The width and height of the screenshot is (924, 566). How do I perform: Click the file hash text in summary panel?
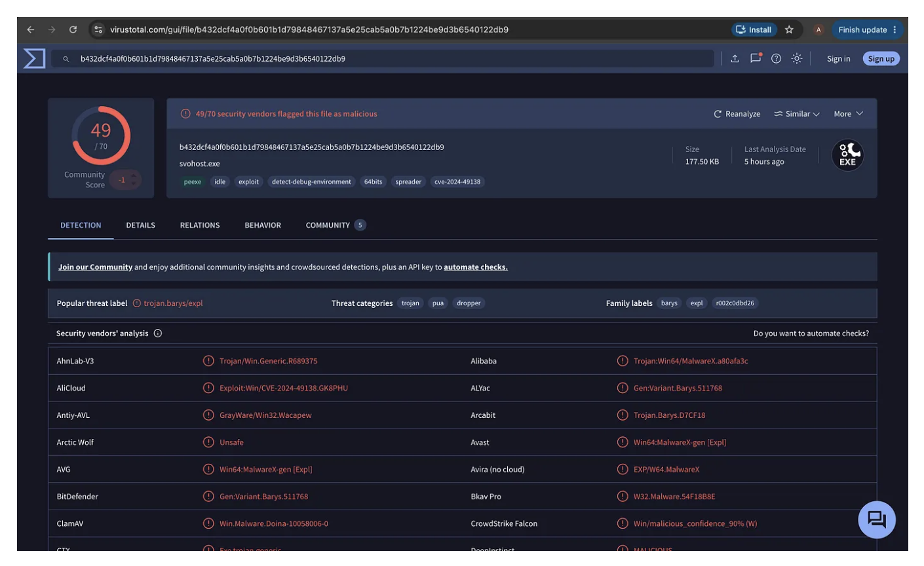tap(312, 147)
